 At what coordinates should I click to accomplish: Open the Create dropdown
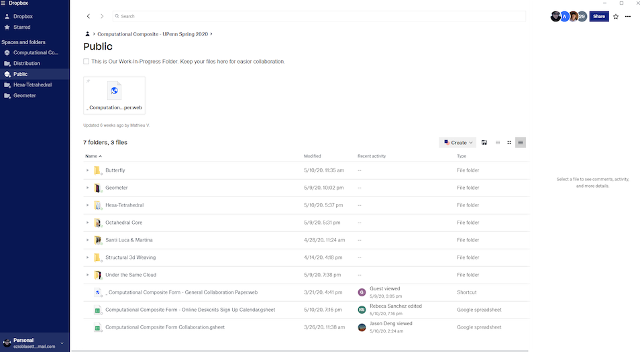click(x=459, y=142)
